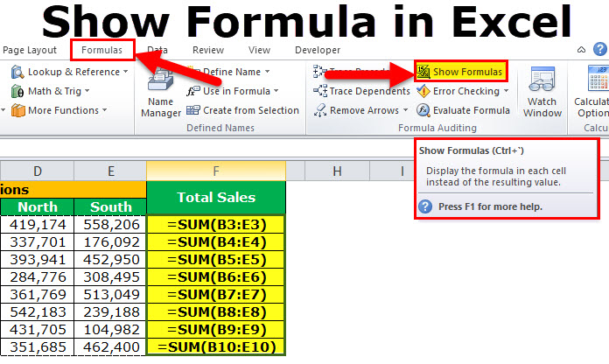This screenshot has width=609, height=364.
Task: Select column D header
Action: click(37, 171)
